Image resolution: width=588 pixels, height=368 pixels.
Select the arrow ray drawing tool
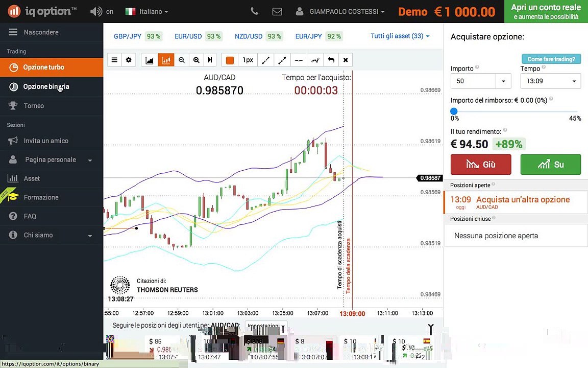[x=282, y=60]
